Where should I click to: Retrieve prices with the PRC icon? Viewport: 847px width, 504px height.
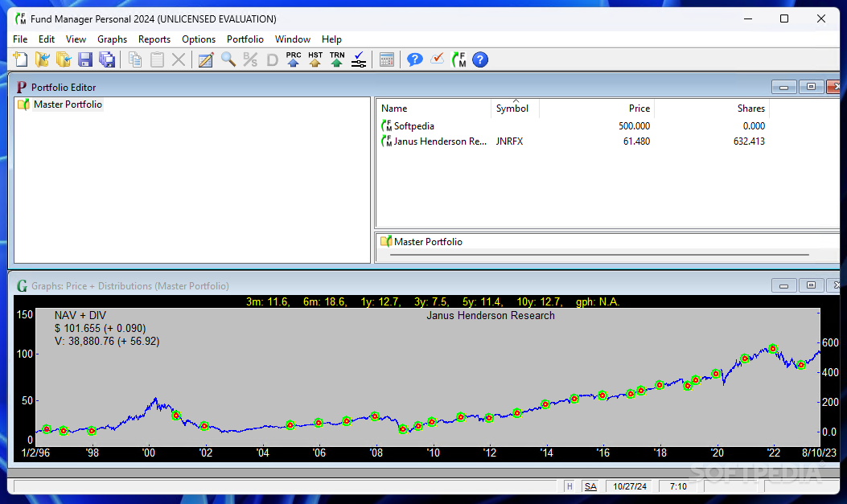click(294, 59)
